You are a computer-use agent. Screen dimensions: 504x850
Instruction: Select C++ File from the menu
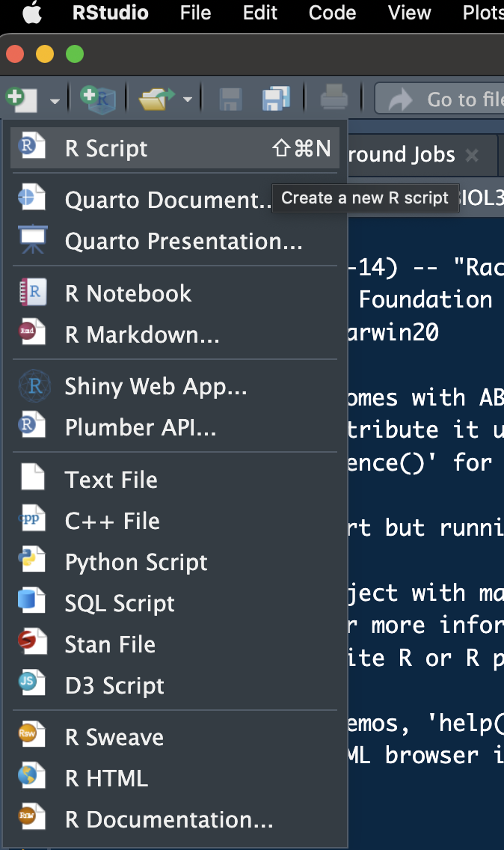point(175,521)
